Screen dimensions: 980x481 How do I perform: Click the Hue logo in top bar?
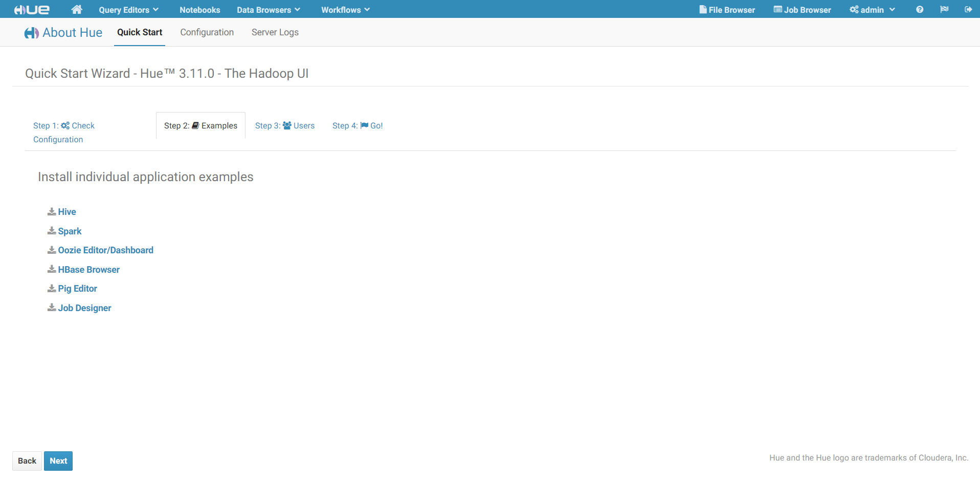coord(32,10)
